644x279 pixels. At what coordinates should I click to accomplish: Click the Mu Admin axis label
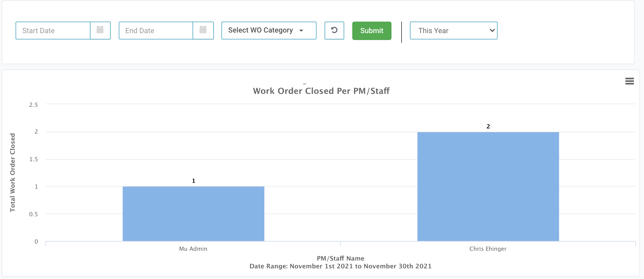click(x=193, y=249)
